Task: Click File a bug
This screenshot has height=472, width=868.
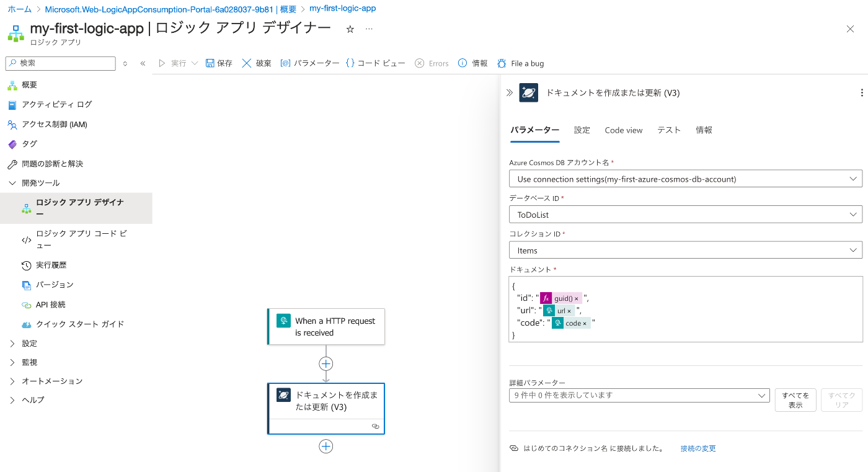Action: (520, 63)
